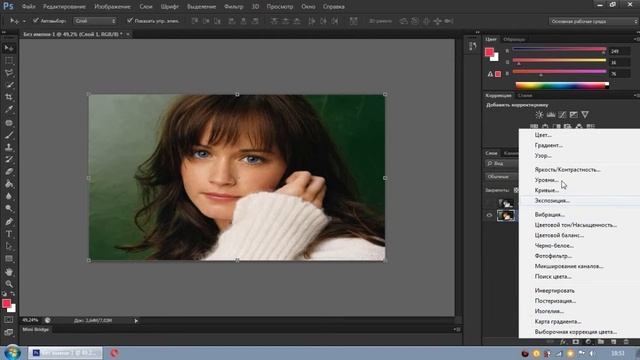
Task: Switch to the Стили tab
Action: (x=525, y=96)
